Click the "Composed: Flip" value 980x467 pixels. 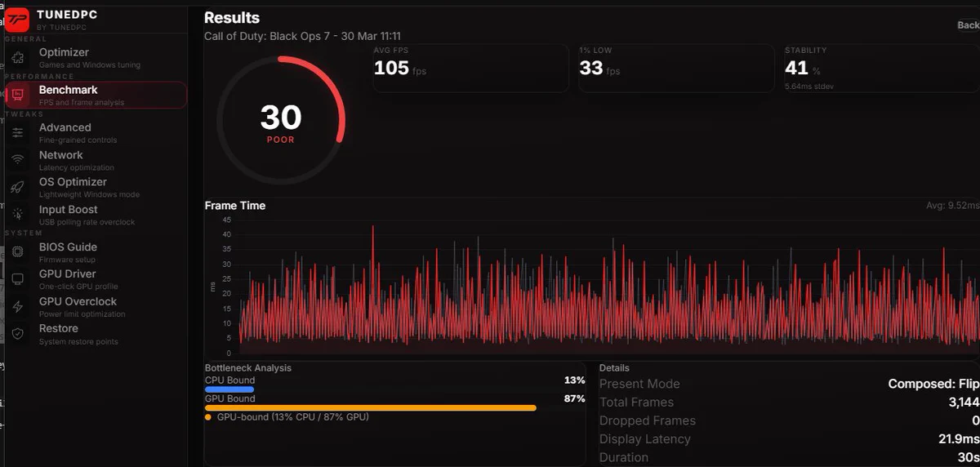point(934,384)
